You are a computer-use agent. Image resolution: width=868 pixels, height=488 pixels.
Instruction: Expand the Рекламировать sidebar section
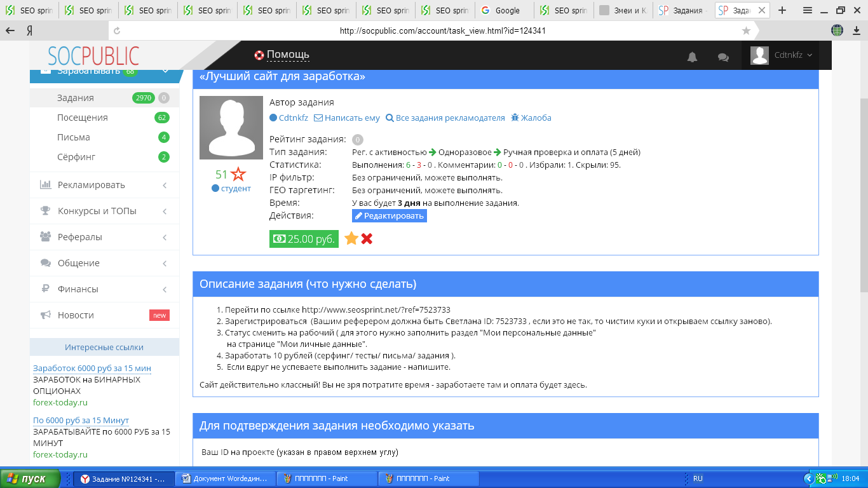point(104,185)
